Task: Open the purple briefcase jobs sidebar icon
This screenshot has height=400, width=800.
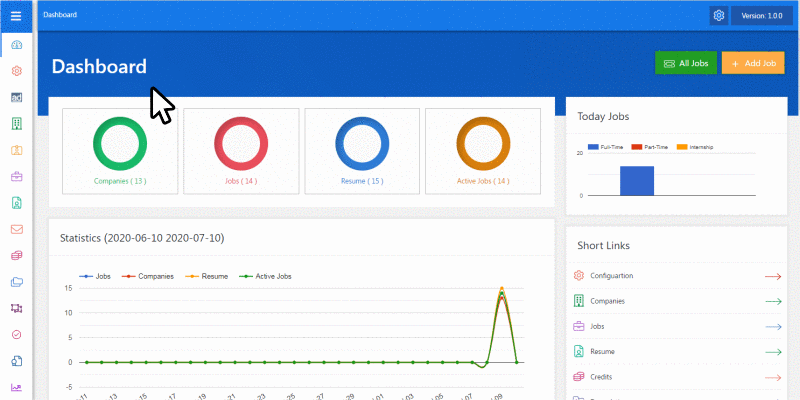Action: click(16, 177)
